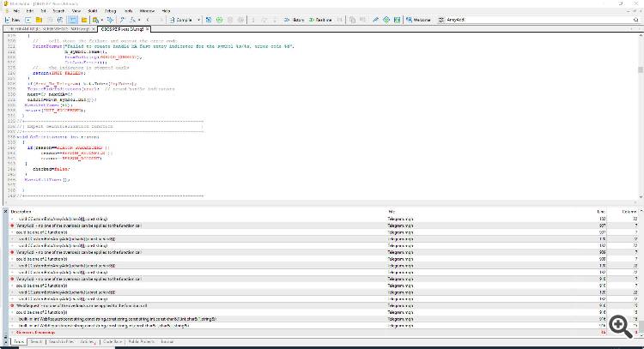Open the View menu
644x349 pixels.
pos(76,11)
